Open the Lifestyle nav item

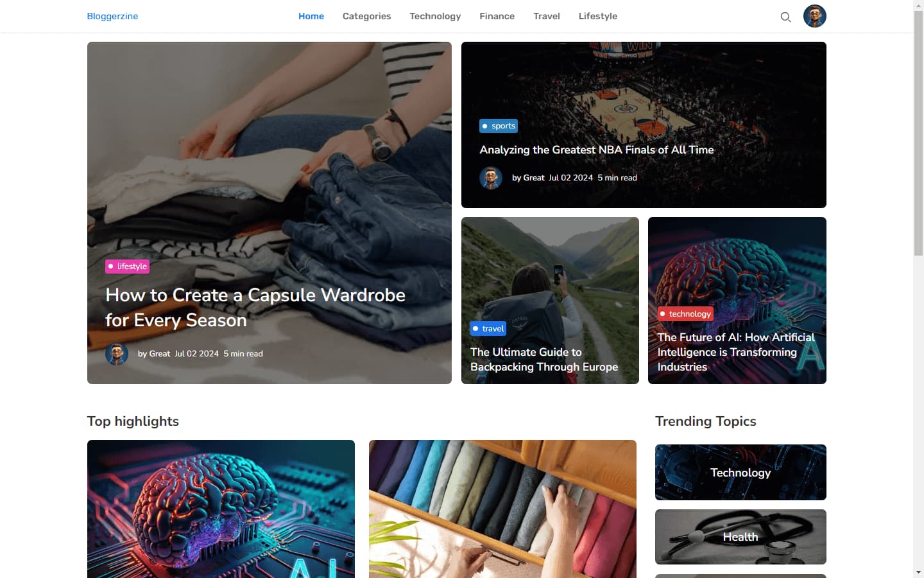click(598, 16)
